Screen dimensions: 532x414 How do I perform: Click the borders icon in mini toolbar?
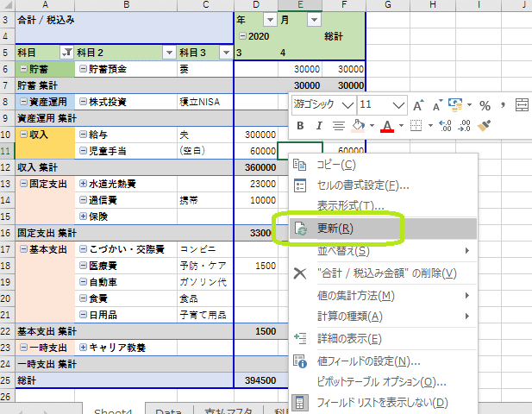coord(416,126)
